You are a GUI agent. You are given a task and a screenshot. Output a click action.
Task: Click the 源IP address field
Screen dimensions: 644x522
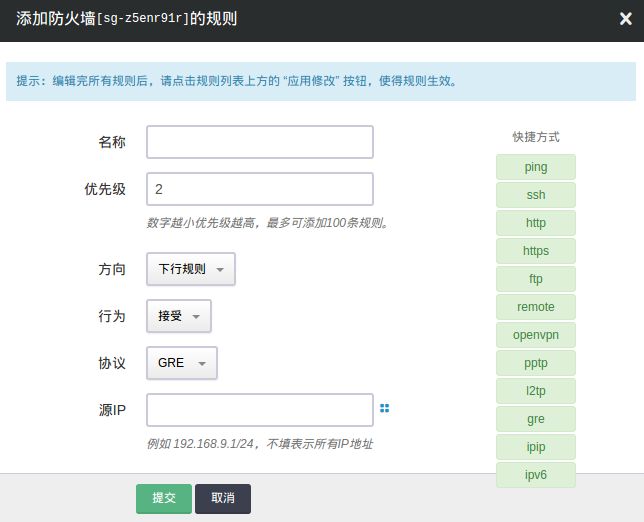(260, 410)
